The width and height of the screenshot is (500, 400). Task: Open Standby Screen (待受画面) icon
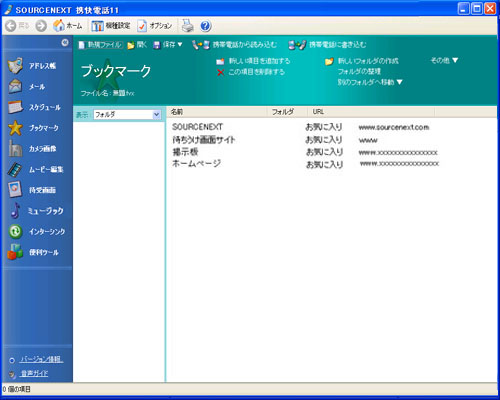point(15,190)
